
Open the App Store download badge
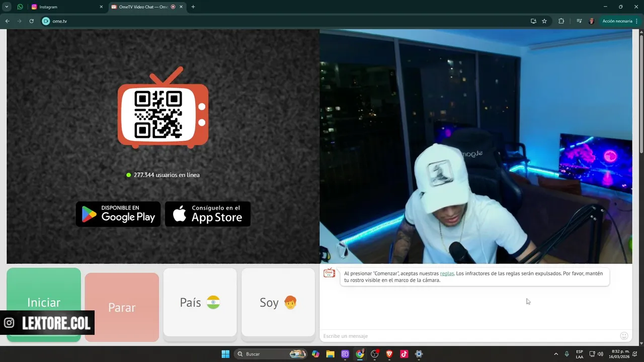pyautogui.click(x=208, y=214)
